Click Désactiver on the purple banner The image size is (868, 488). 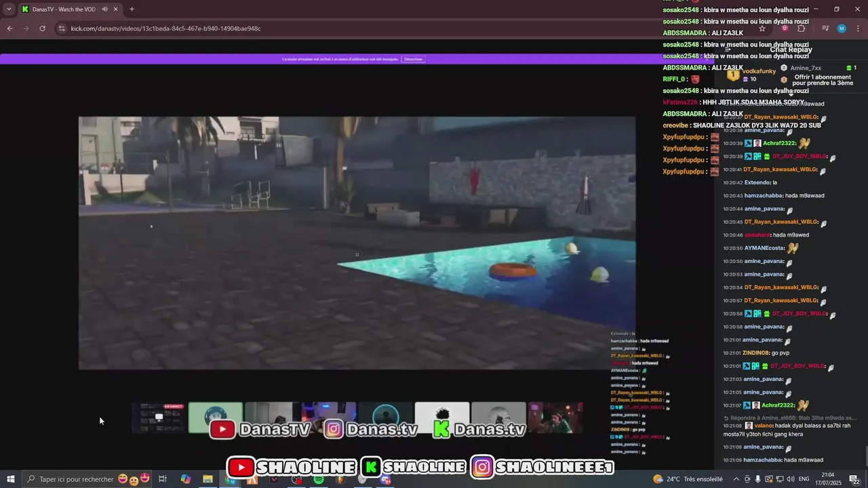coord(413,59)
